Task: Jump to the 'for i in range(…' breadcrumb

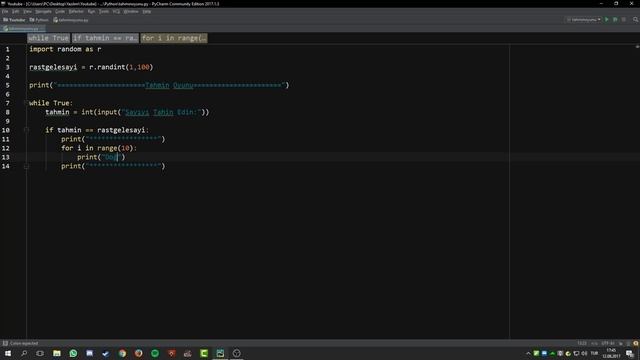Action: point(174,38)
